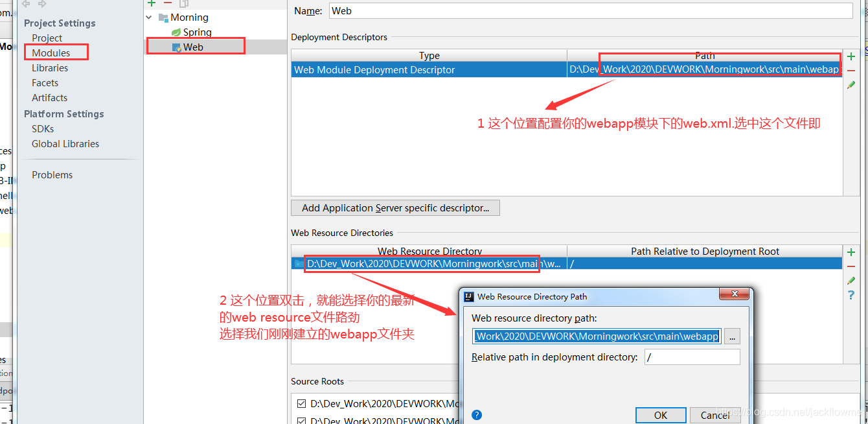This screenshot has width=868, height=424.
Task: Click the web resource directory path ending src\main\w...
Action: pyautogui.click(x=434, y=264)
